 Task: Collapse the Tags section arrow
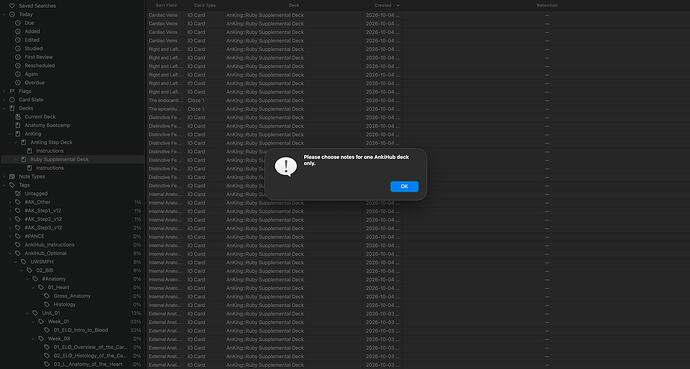click(x=4, y=185)
